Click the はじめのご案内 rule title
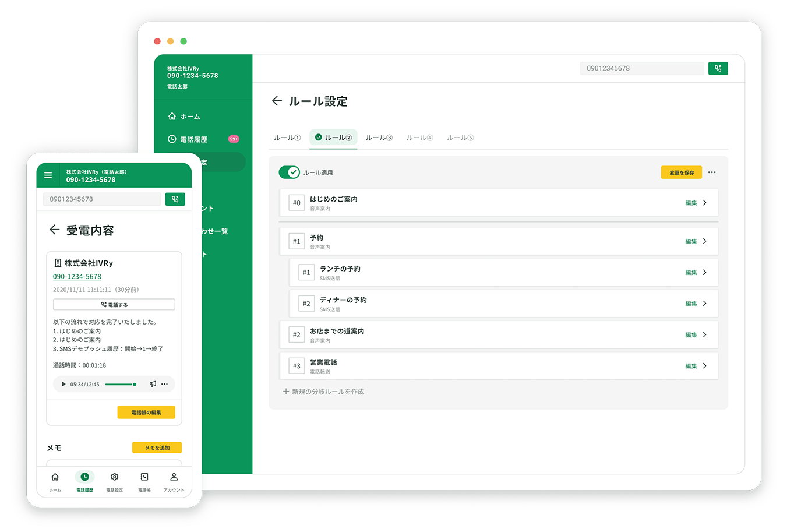Image resolution: width=787 pixels, height=532 pixels. [x=334, y=199]
